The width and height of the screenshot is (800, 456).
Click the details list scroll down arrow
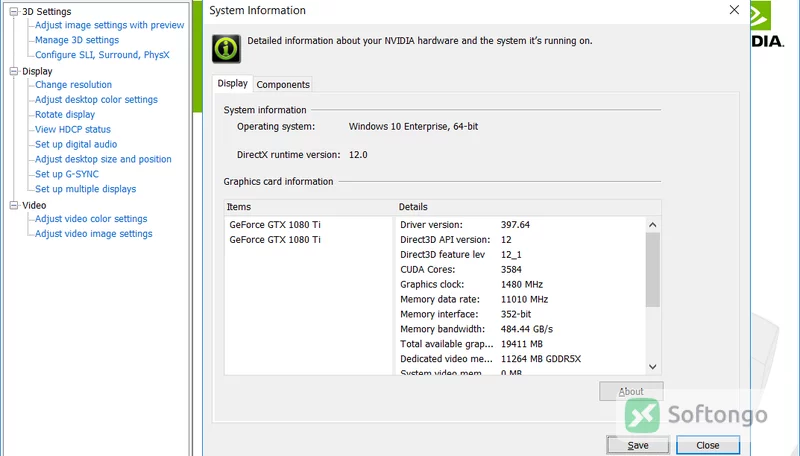coord(653,366)
